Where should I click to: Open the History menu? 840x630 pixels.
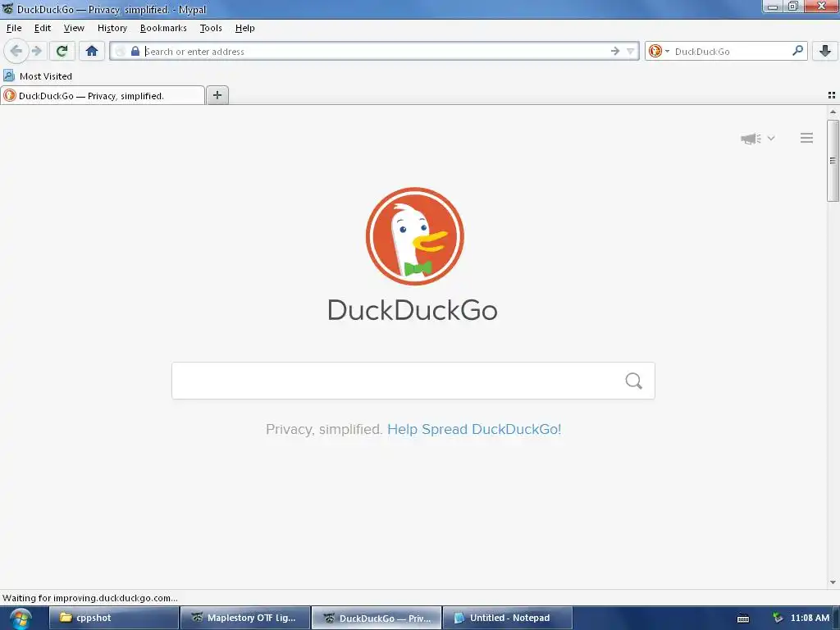coord(112,28)
